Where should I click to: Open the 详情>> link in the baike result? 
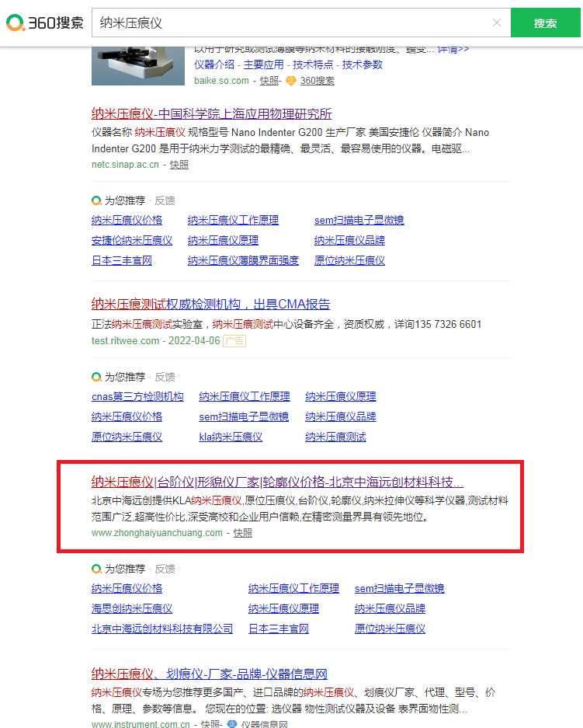point(453,49)
